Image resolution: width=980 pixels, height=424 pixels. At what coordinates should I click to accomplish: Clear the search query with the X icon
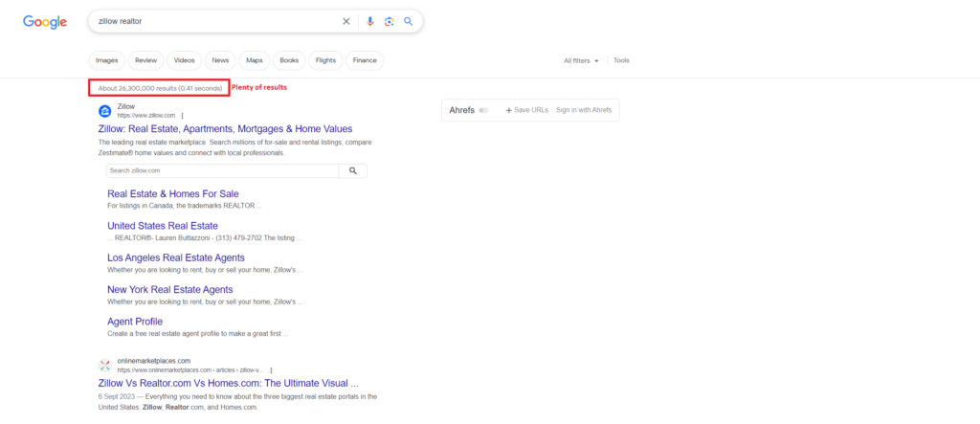pos(346,21)
